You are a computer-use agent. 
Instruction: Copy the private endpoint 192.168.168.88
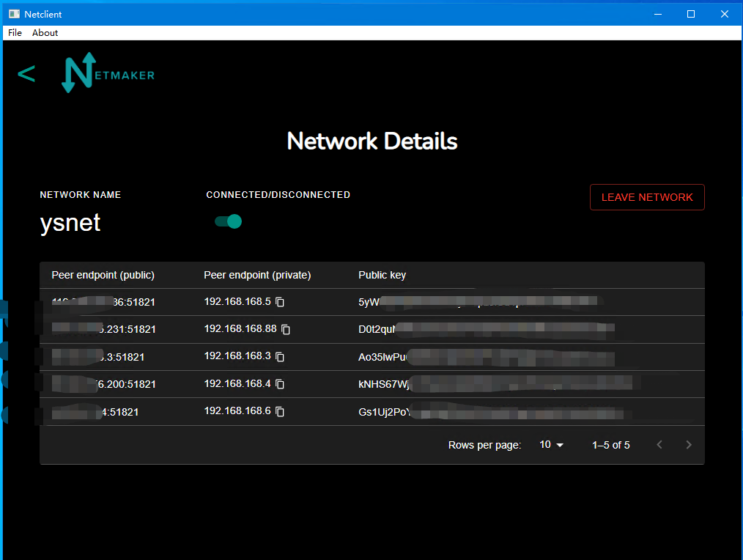[x=286, y=329]
